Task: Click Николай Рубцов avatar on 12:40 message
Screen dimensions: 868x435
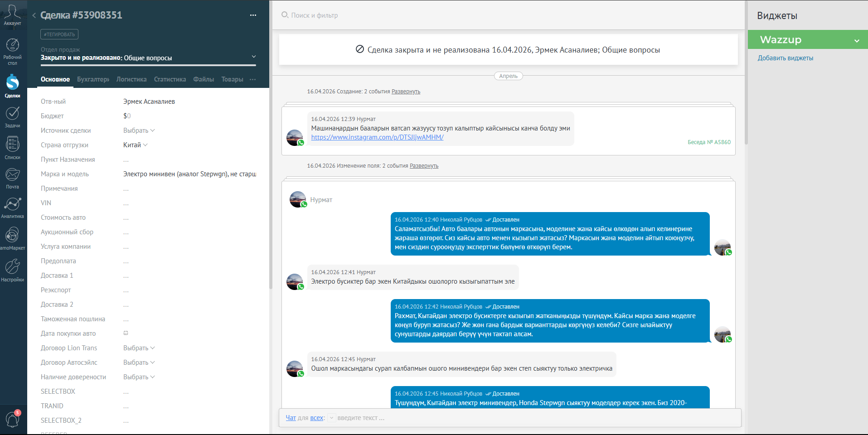Action: click(723, 247)
